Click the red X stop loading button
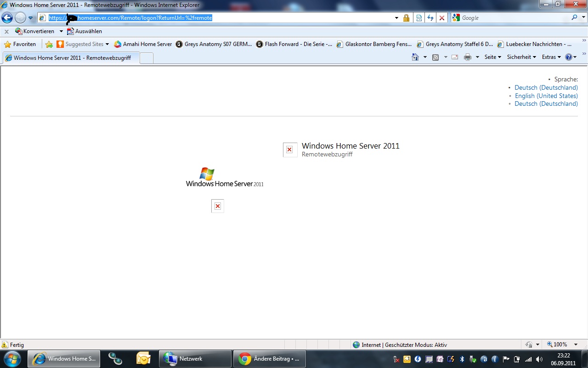The height and width of the screenshot is (368, 588). click(442, 18)
